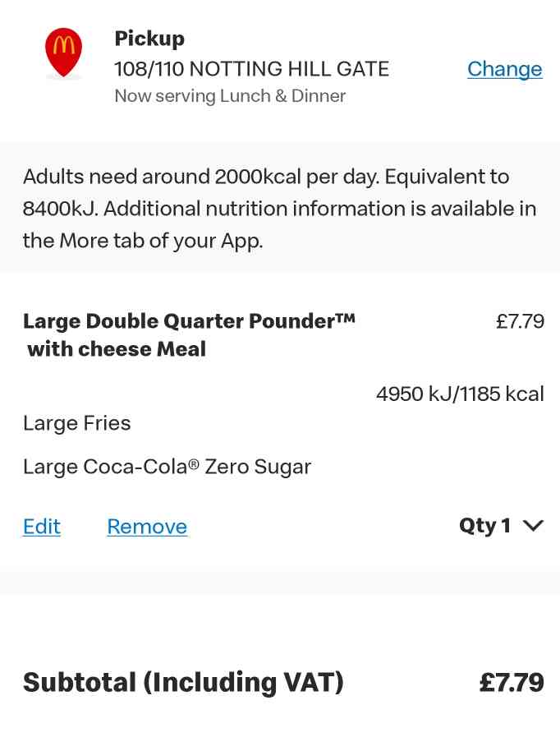The image size is (560, 751).
Task: Click the Subtotal (Including VAT) label
Action: [183, 683]
